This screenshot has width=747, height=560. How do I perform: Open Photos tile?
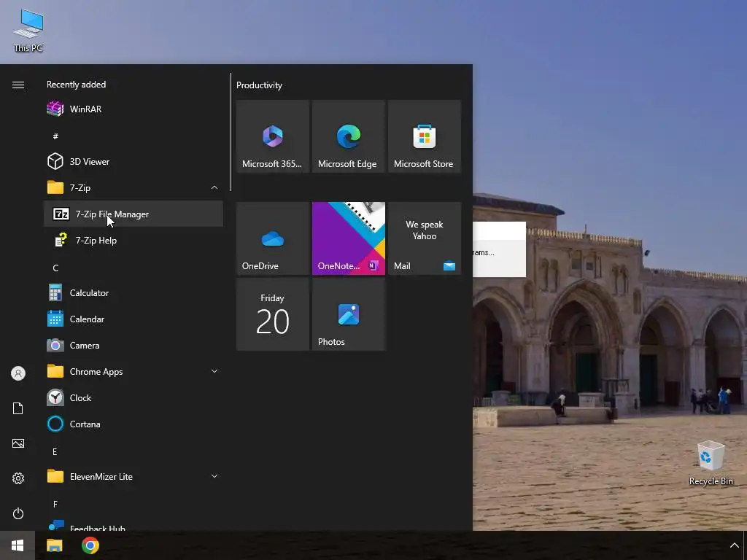pyautogui.click(x=348, y=314)
